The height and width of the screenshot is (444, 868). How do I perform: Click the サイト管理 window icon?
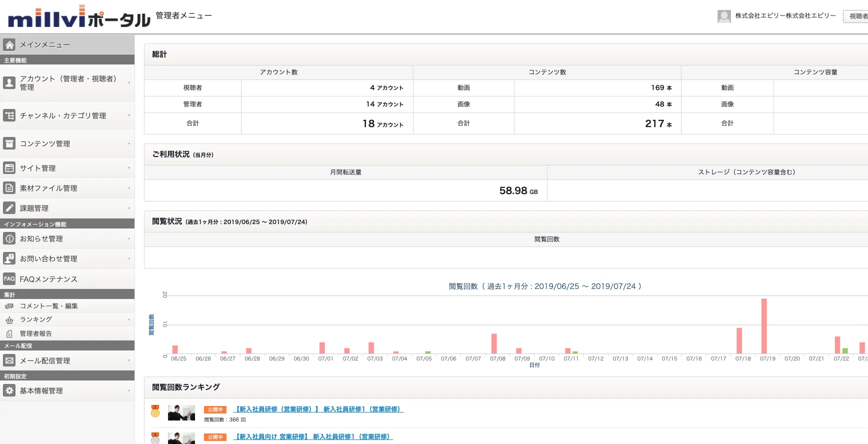9,168
